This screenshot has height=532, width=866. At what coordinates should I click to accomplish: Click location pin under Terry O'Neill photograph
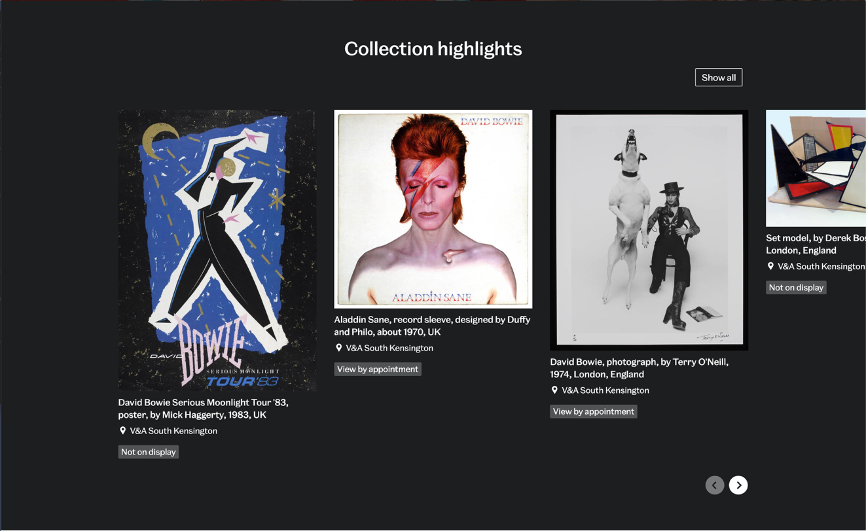555,390
